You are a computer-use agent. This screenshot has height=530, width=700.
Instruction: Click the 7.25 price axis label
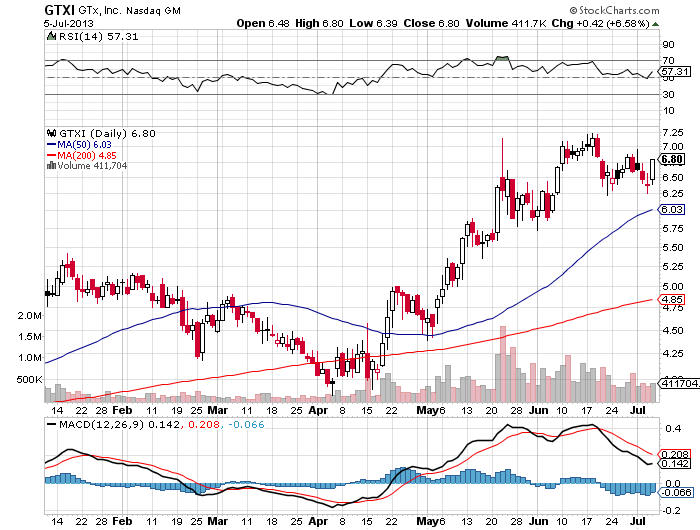[673, 133]
